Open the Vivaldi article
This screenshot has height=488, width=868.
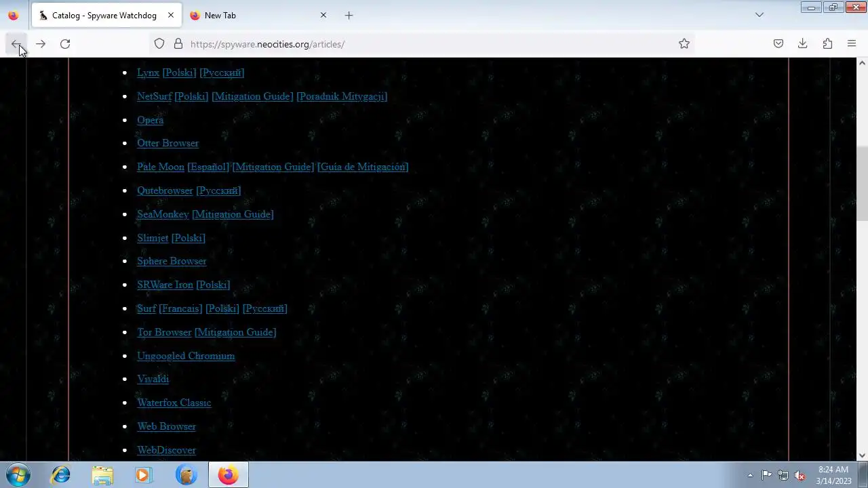[x=153, y=379]
